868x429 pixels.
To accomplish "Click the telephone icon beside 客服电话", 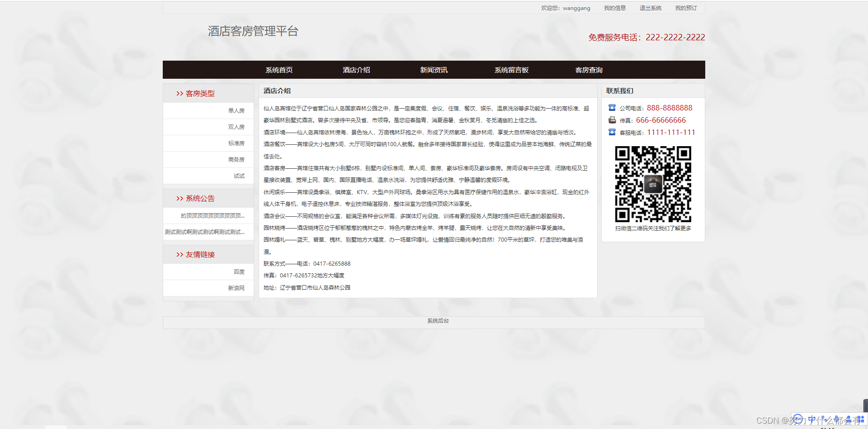I will pos(612,132).
